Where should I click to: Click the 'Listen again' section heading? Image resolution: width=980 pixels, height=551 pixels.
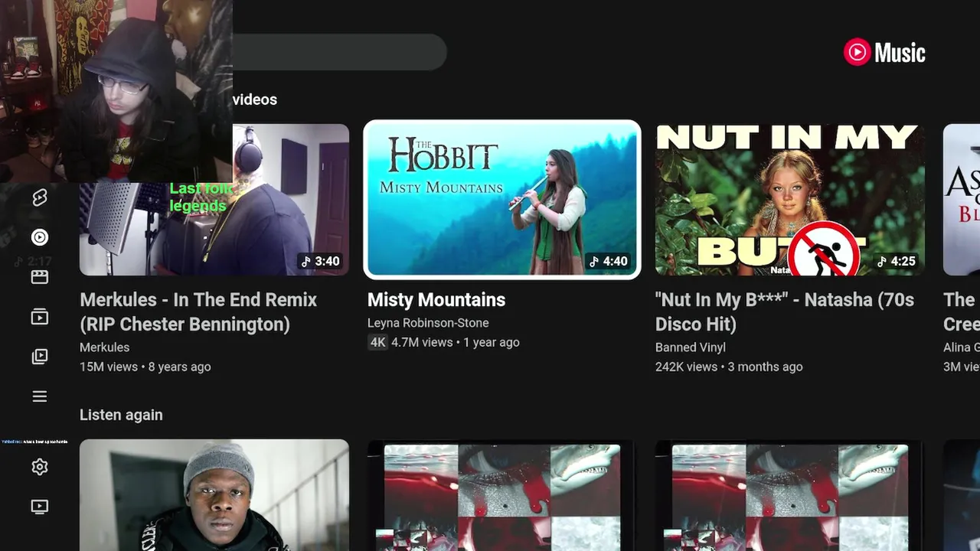(x=121, y=415)
